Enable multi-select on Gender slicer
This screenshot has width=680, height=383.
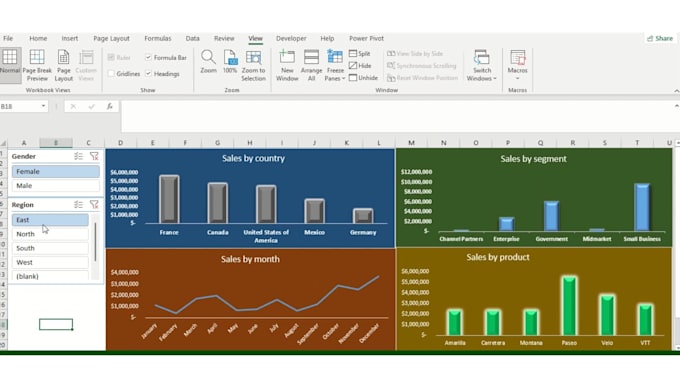[x=78, y=156]
